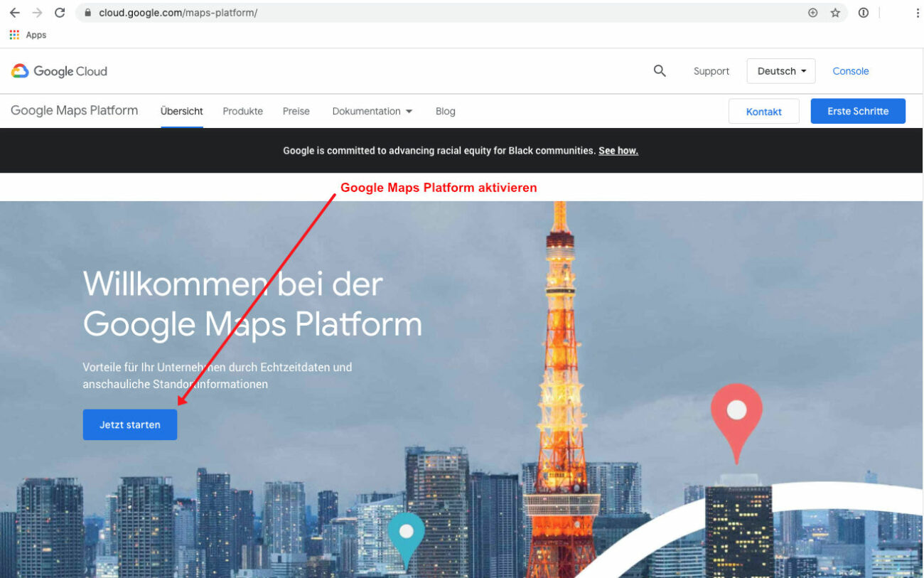924x578 pixels.
Task: Click the Kontakt button
Action: click(x=764, y=112)
